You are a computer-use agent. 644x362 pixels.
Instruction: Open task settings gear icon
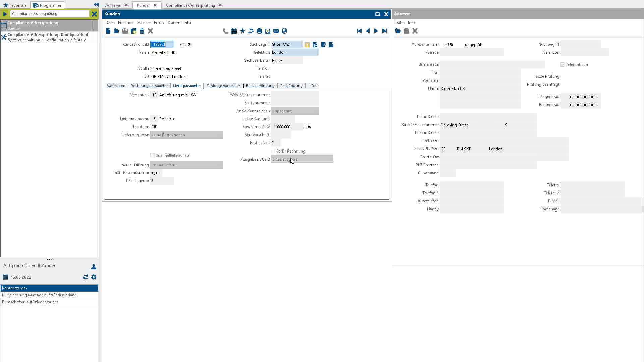94,277
